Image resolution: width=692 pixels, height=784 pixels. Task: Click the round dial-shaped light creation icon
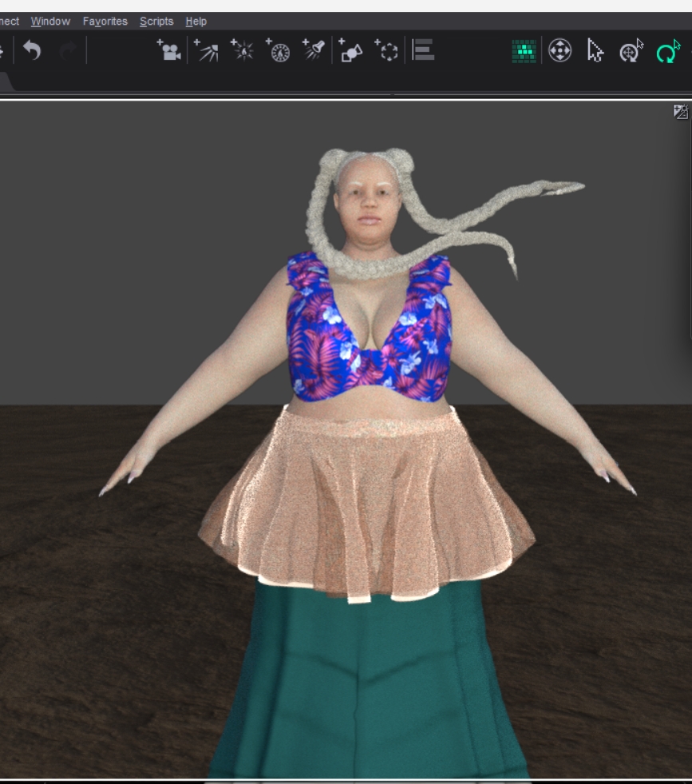coord(279,51)
